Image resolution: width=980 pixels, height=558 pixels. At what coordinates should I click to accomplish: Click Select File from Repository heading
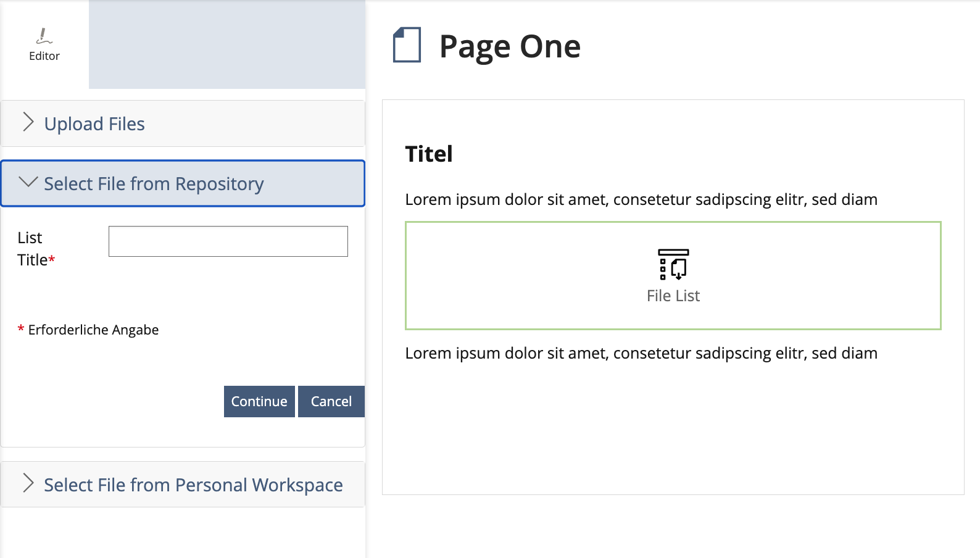(x=154, y=184)
